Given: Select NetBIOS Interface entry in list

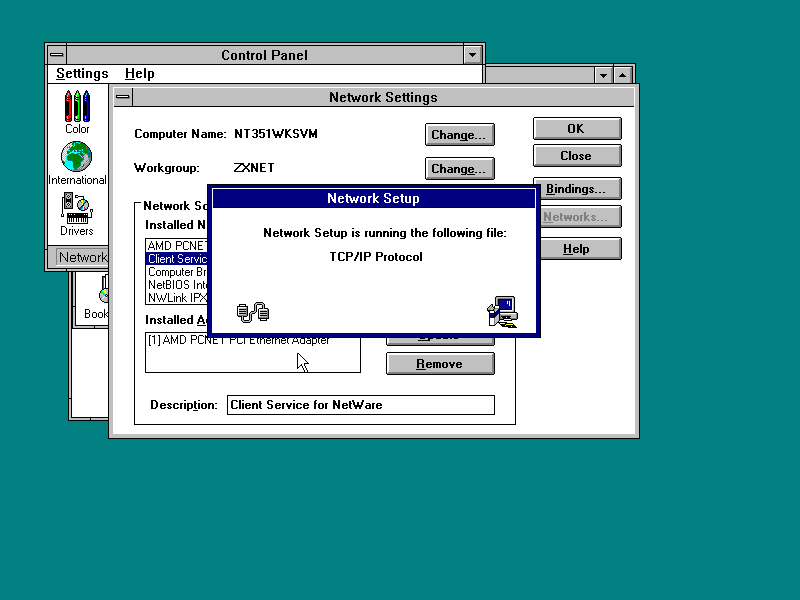Looking at the screenshot, I should (177, 285).
